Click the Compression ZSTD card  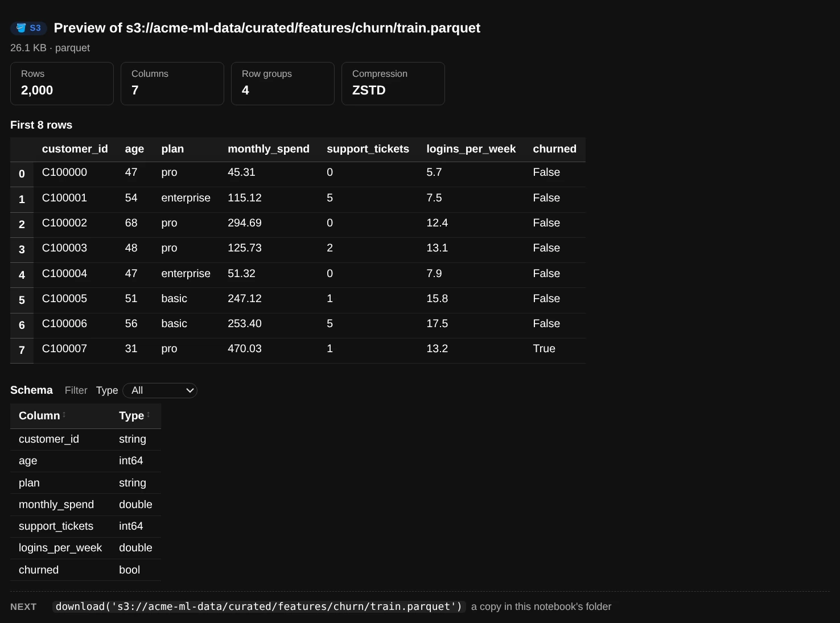tap(393, 84)
